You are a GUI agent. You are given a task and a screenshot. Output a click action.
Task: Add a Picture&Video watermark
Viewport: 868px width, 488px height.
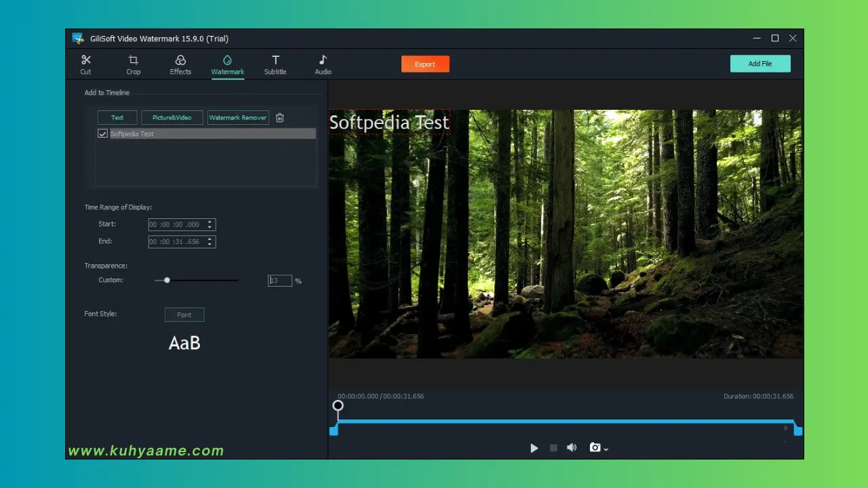point(172,118)
